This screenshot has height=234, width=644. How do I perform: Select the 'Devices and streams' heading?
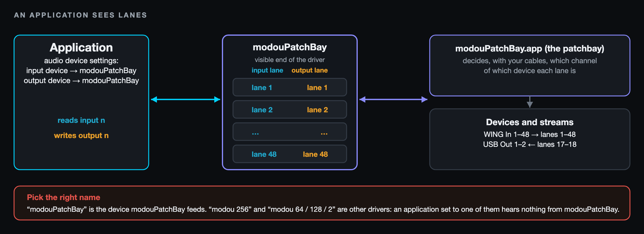pos(530,122)
